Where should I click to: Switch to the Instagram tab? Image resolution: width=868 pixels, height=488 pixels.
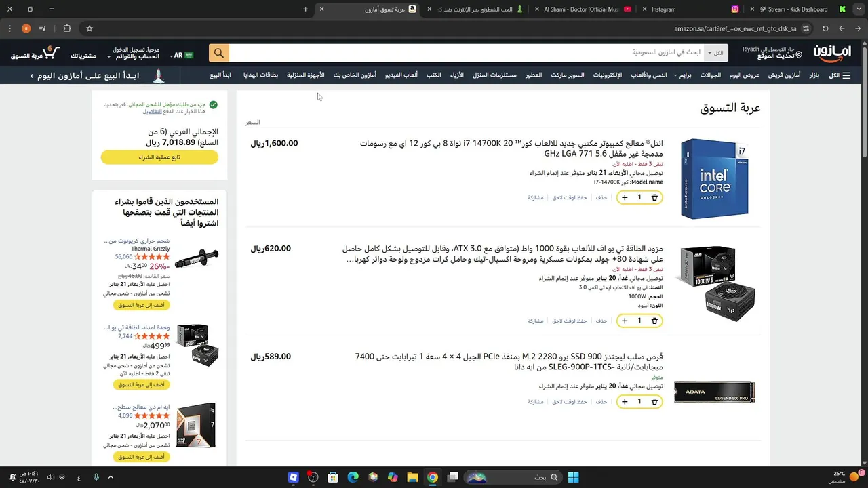pyautogui.click(x=690, y=9)
